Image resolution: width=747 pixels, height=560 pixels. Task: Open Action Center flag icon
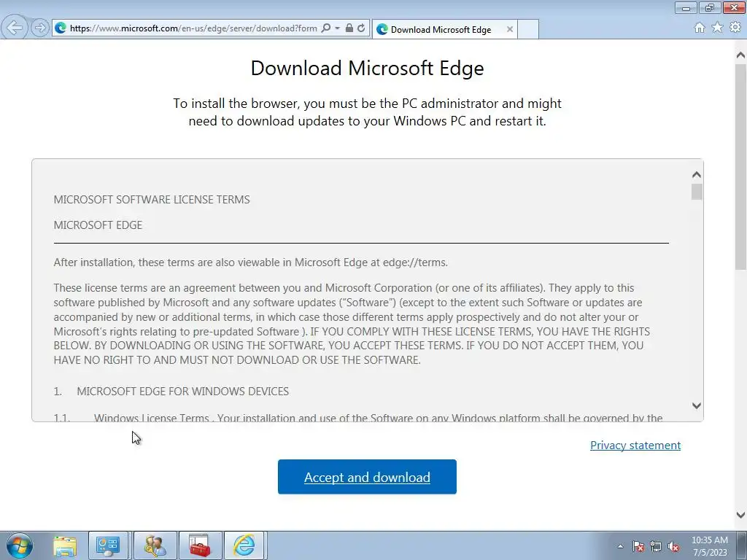coord(638,546)
